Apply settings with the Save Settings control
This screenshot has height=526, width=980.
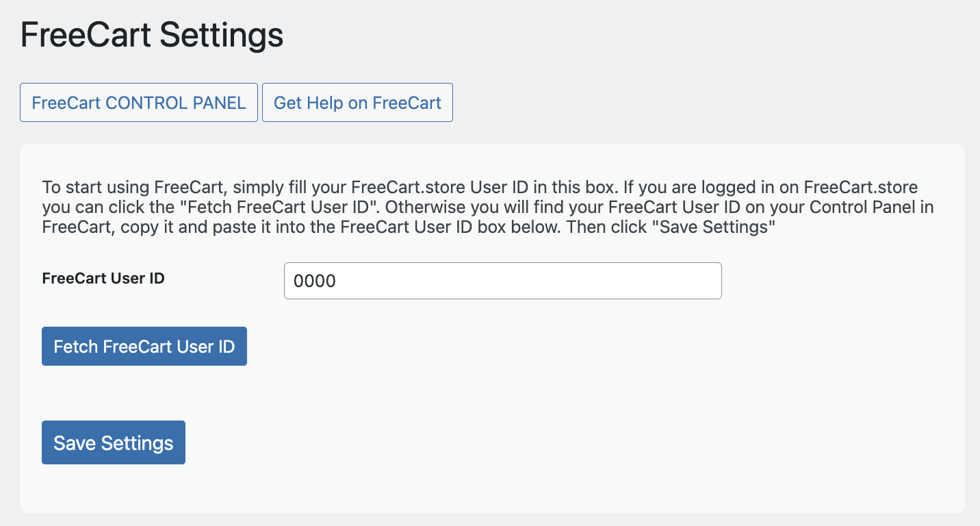coord(113,442)
